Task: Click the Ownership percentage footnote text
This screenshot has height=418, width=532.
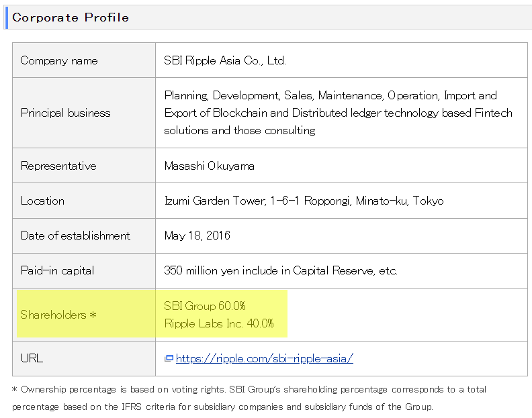Action: click(249, 398)
